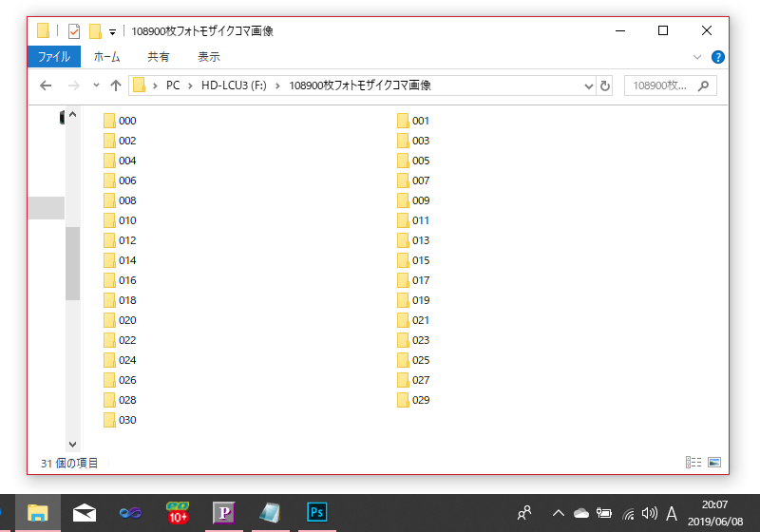The image size is (760, 532).
Task: Click HD-LCU3 (F:) in address breadcrumb
Action: pyautogui.click(x=234, y=85)
